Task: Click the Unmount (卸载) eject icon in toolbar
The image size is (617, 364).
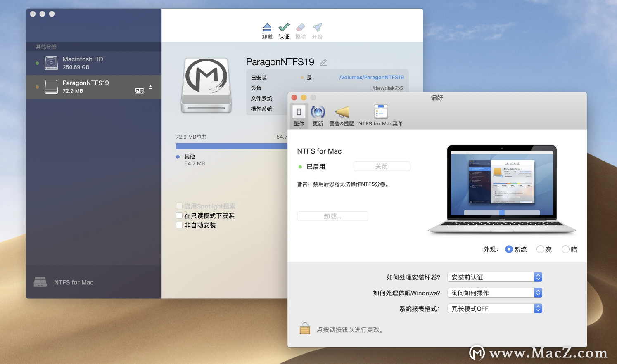Action: (267, 27)
